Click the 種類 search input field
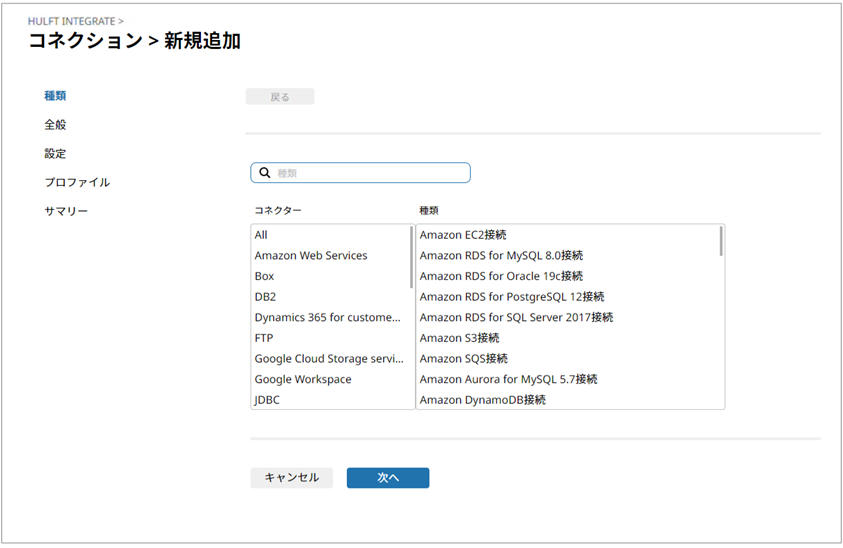This screenshot has width=843, height=548. pyautogui.click(x=370, y=173)
